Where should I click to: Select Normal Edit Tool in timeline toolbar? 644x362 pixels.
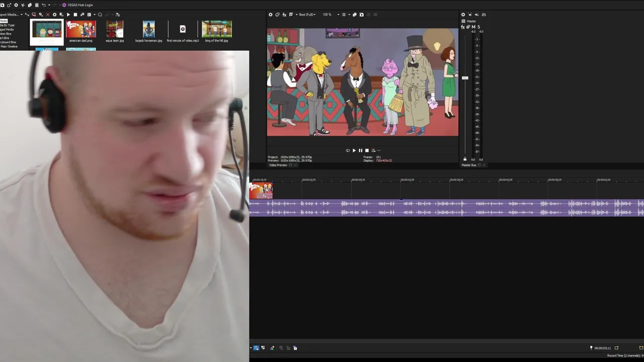(x=256, y=348)
